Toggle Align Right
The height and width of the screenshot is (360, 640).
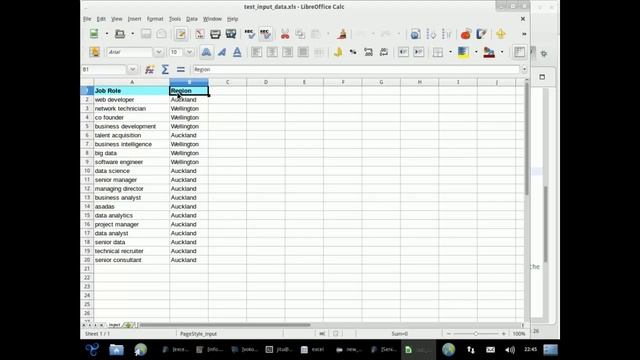pos(287,52)
